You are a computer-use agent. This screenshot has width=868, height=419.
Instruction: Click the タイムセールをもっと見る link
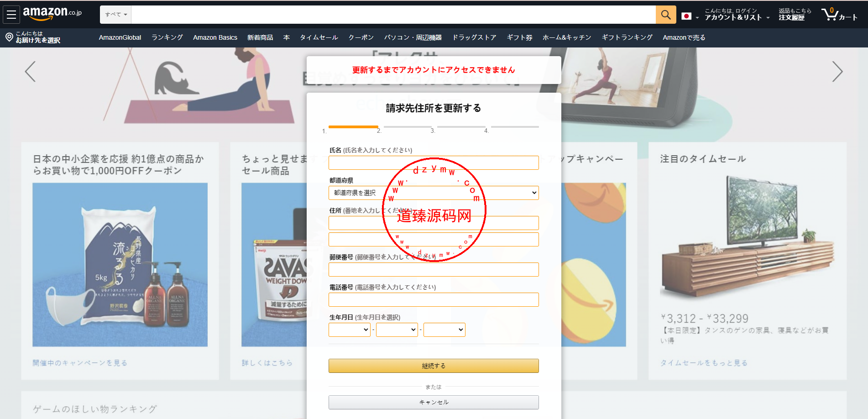coord(704,363)
